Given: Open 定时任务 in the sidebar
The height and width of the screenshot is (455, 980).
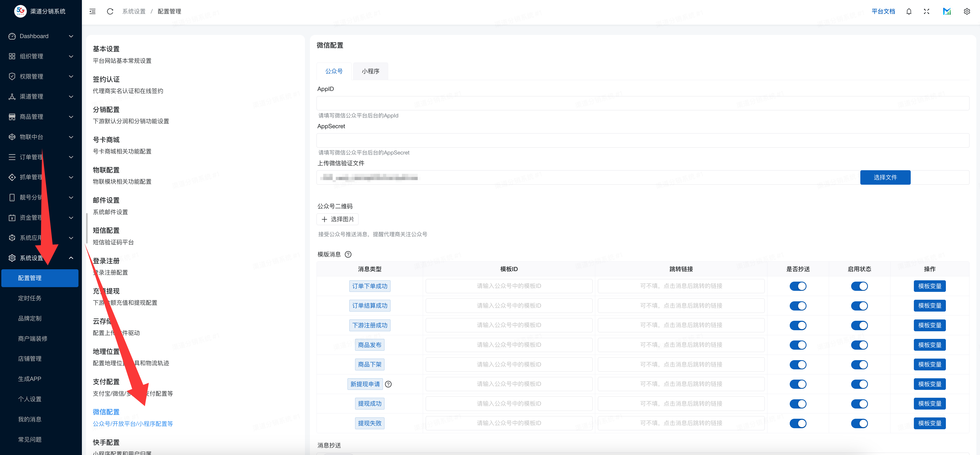Looking at the screenshot, I should point(30,298).
